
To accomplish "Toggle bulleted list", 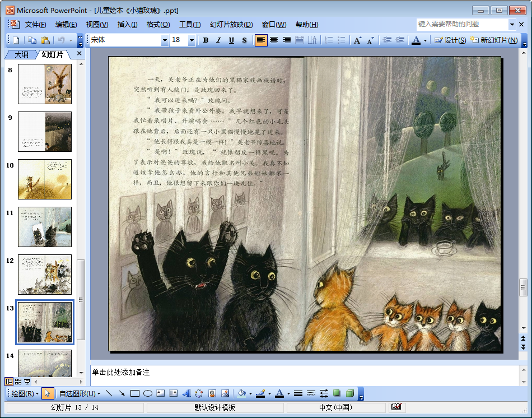I will [x=342, y=40].
